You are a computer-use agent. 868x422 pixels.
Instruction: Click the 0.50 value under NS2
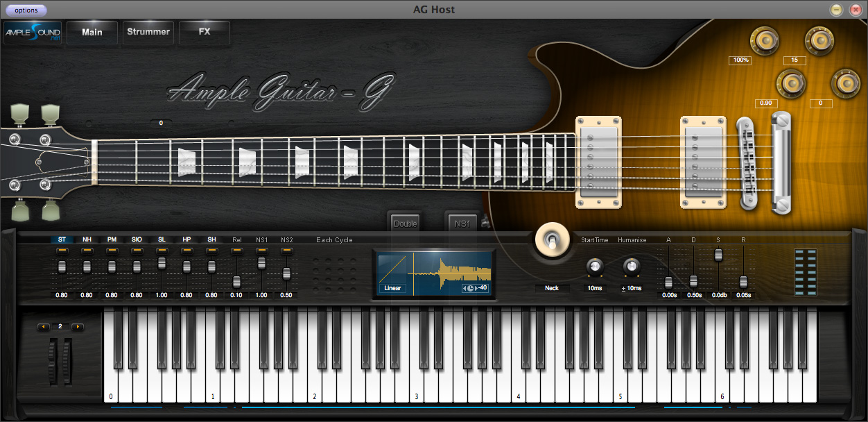[286, 295]
